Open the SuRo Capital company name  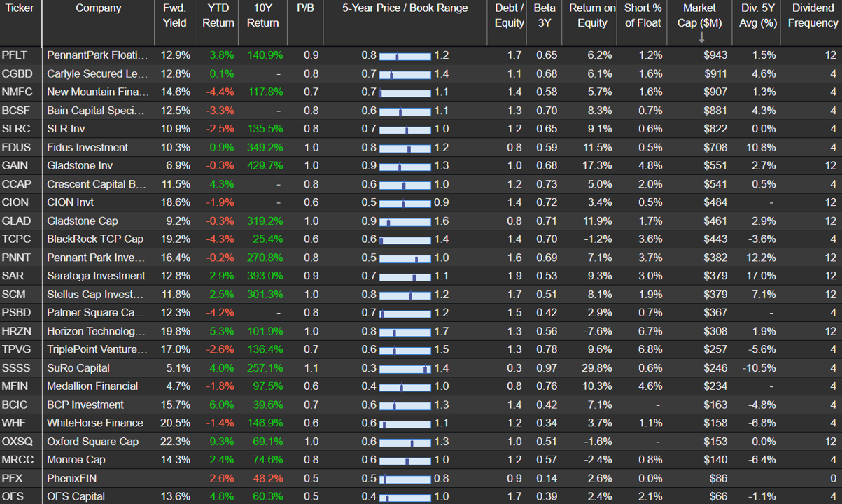[78, 367]
